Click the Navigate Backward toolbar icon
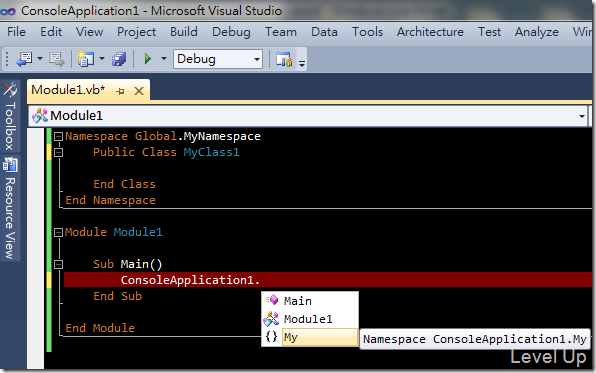This screenshot has height=373, width=596. pos(25,59)
